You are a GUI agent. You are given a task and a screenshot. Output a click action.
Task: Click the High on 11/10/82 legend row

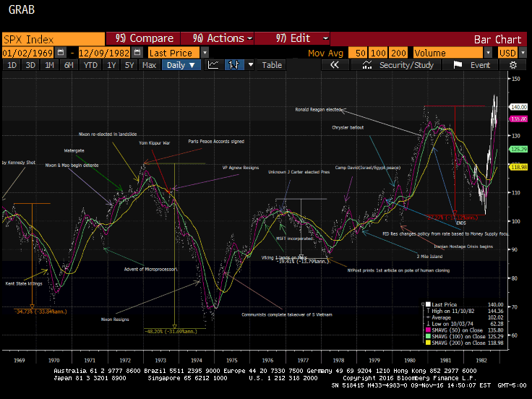pyautogui.click(x=465, y=311)
